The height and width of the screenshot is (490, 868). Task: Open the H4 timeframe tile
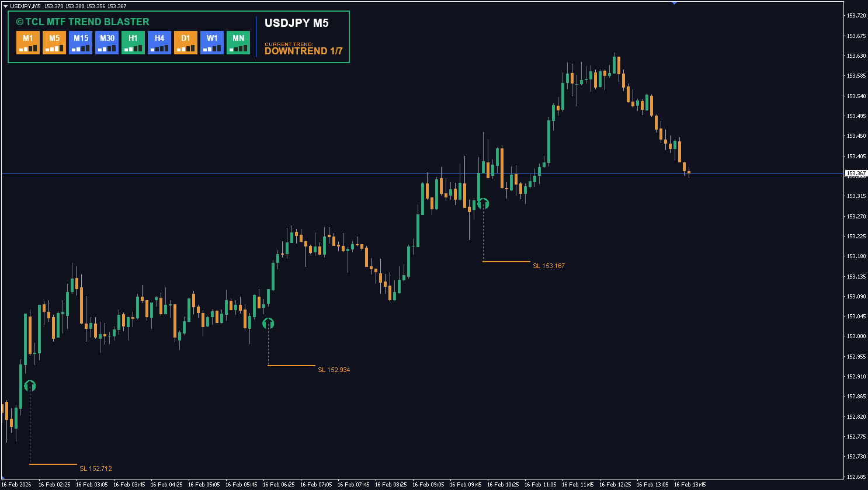pyautogui.click(x=159, y=43)
